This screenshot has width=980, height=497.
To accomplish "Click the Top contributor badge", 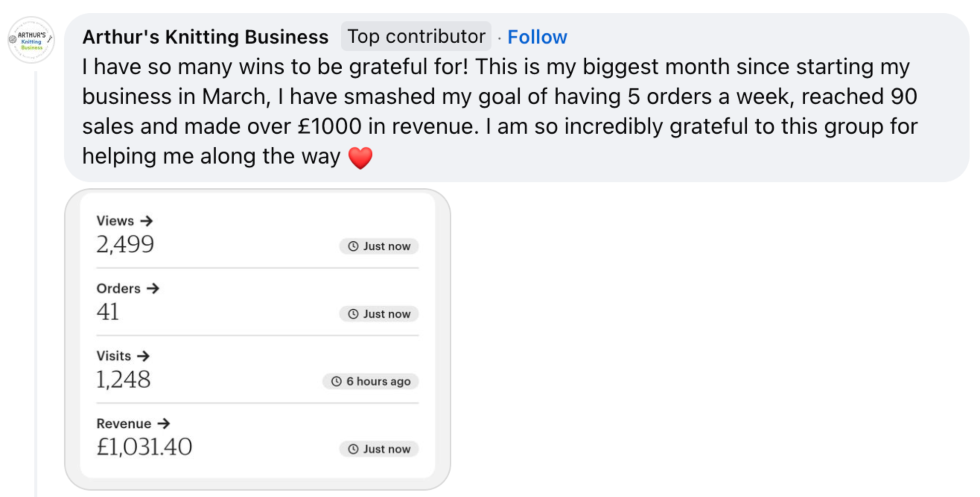I will [416, 37].
